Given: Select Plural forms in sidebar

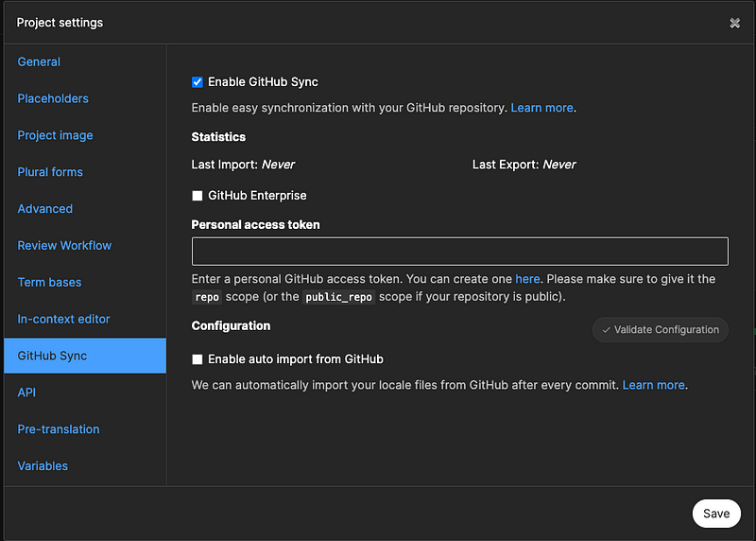Looking at the screenshot, I should coord(50,172).
